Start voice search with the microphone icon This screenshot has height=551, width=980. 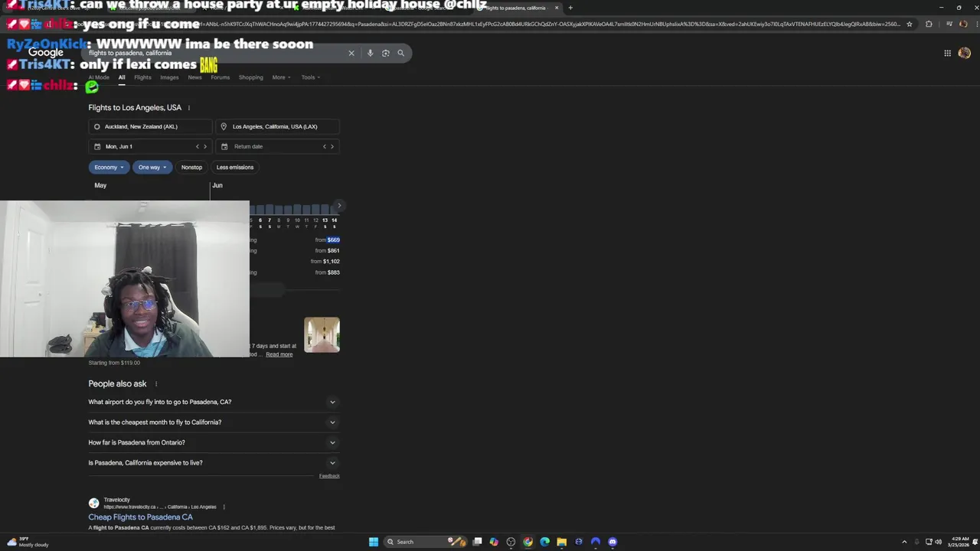(x=370, y=53)
